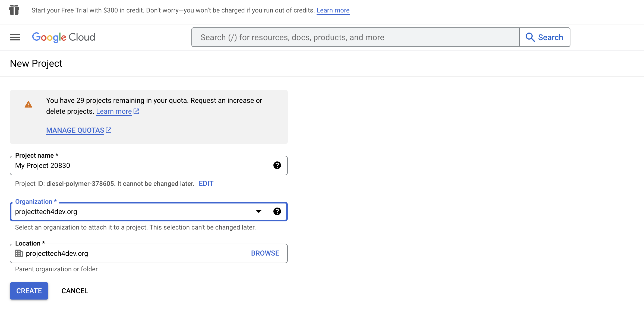This screenshot has width=644, height=312.
Task: Click the organization building icon in Location
Action: pyautogui.click(x=19, y=253)
